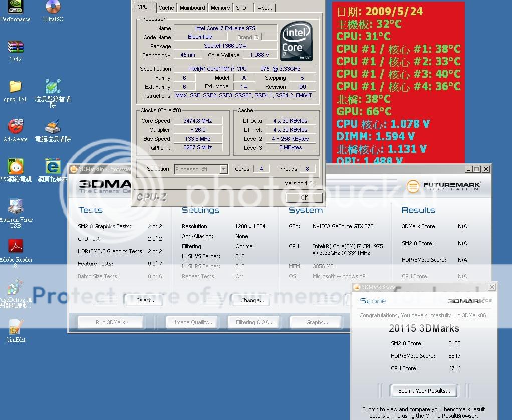Click the Bus Speed value 133.6 MHz
The width and height of the screenshot is (512, 420).
coord(198,139)
